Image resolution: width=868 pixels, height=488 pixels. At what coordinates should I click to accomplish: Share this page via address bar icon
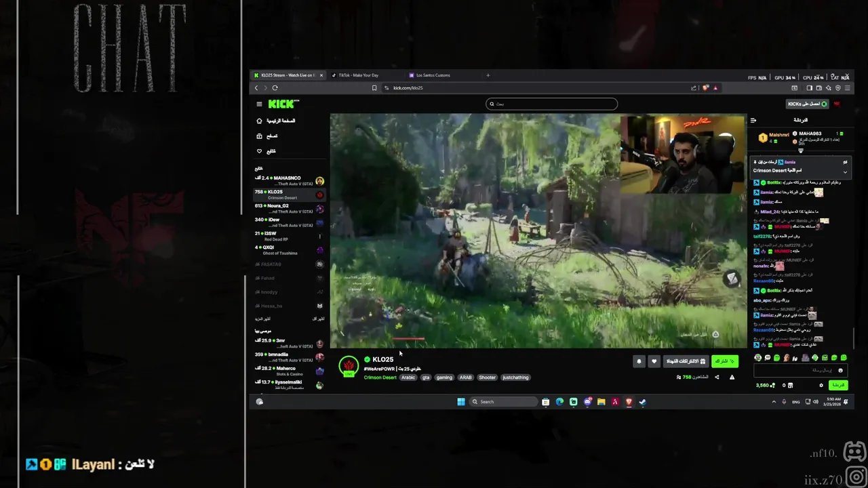coord(694,87)
